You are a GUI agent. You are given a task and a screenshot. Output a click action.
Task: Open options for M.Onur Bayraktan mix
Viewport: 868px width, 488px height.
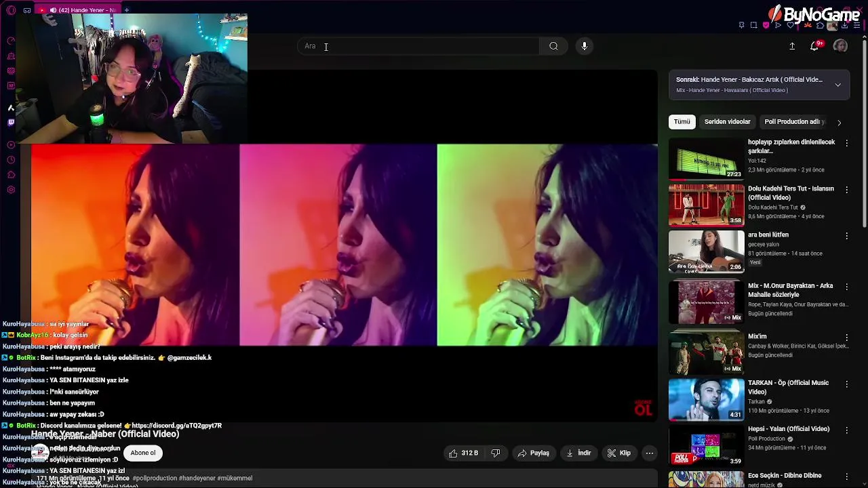(846, 287)
